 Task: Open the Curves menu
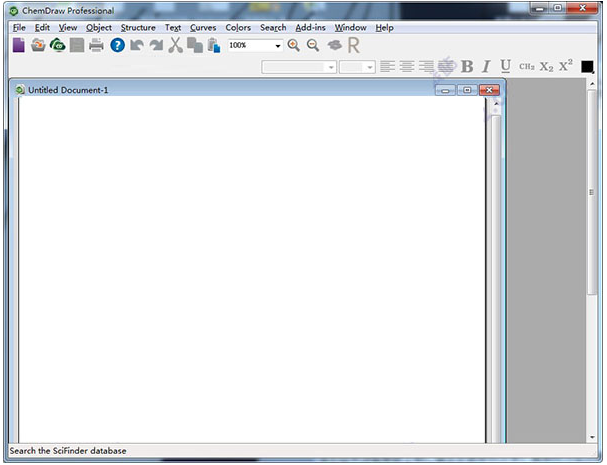(x=203, y=28)
